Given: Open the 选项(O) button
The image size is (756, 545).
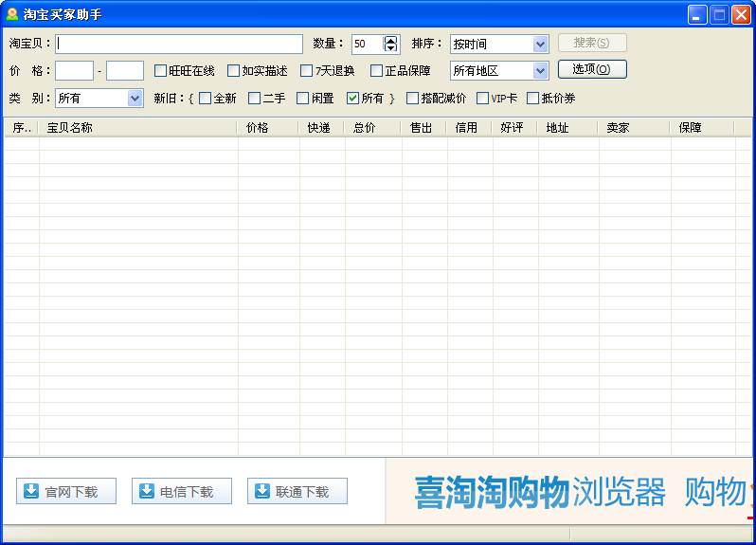Looking at the screenshot, I should pos(592,69).
